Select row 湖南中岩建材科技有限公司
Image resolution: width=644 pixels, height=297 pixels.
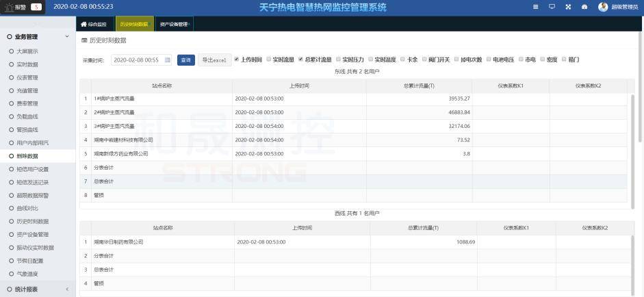(353, 140)
